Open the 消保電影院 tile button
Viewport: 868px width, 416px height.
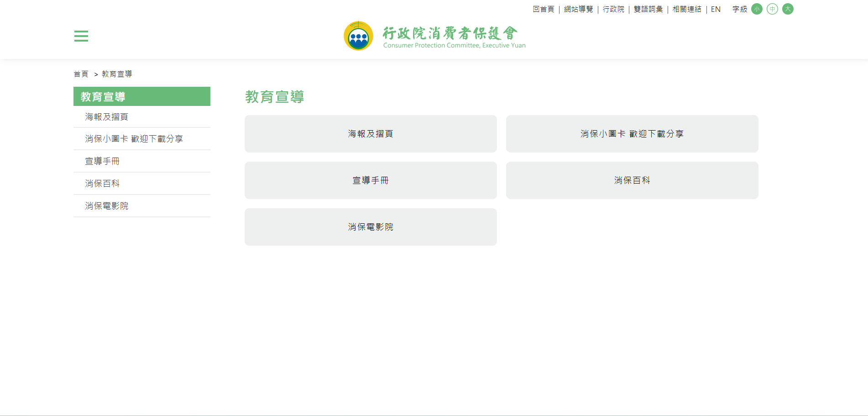(371, 227)
